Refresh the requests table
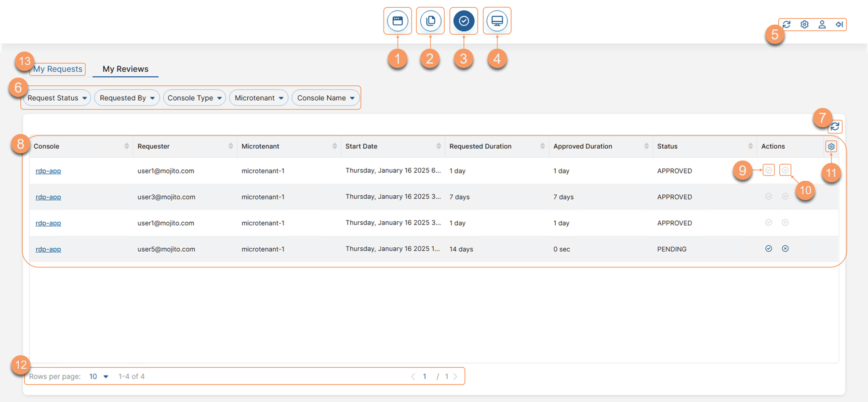Viewport: 868px width, 402px height. tap(835, 127)
